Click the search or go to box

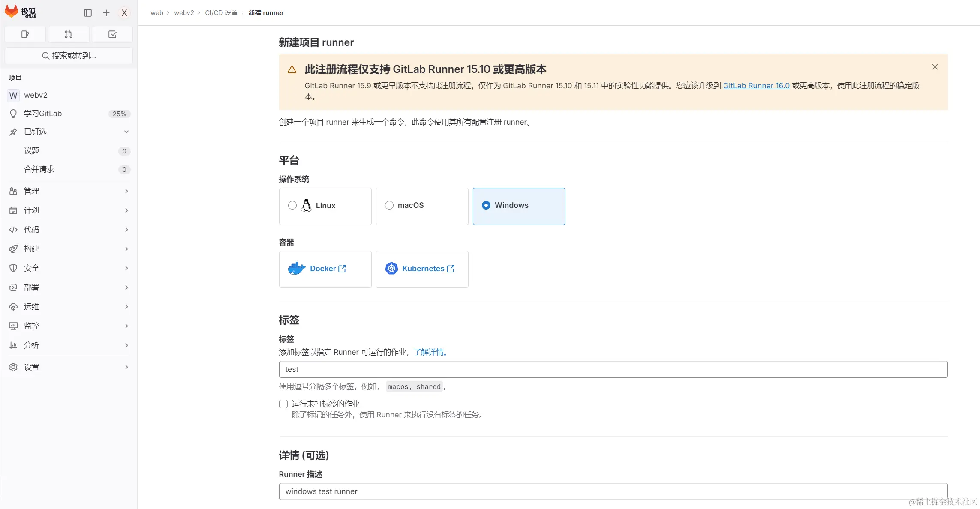[x=69, y=56]
